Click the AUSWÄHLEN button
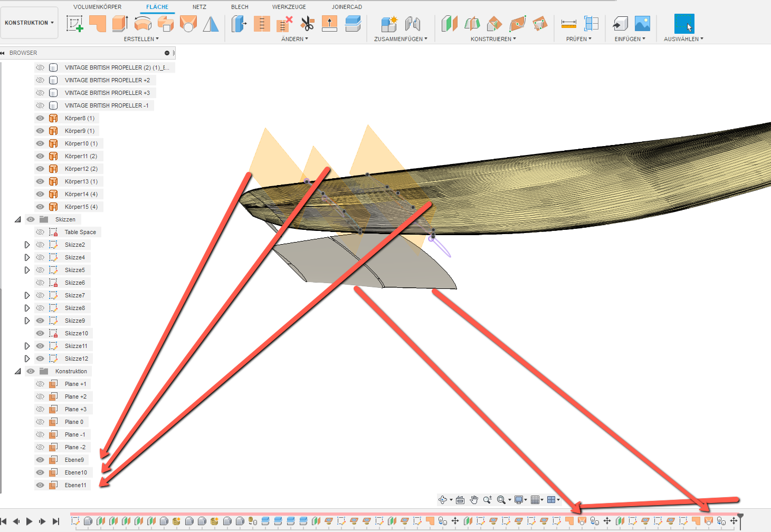This screenshot has height=532, width=771. click(x=683, y=24)
